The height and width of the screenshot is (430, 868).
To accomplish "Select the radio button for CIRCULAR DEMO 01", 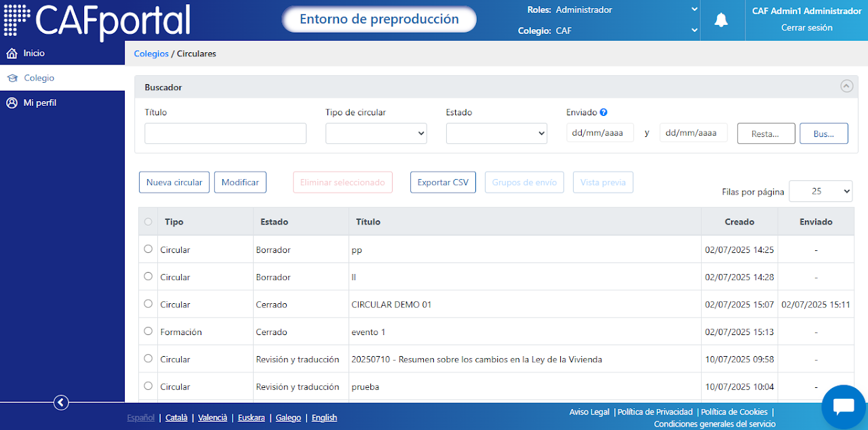I will 149,304.
